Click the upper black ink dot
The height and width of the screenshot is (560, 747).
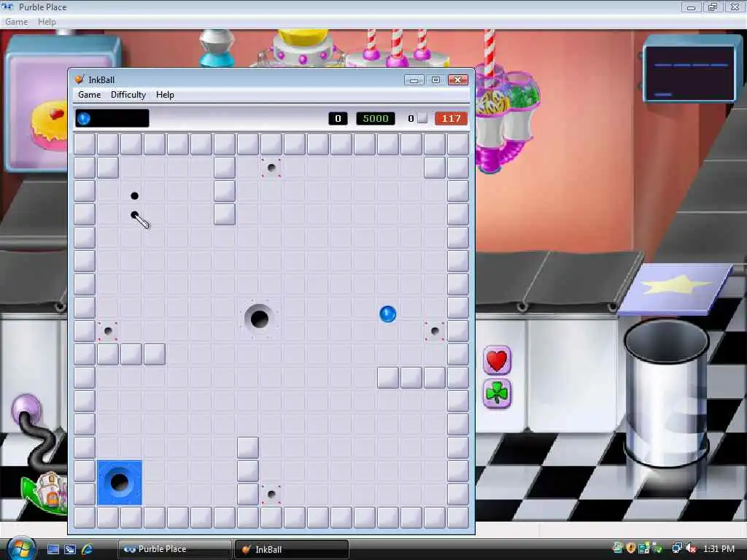[134, 195]
